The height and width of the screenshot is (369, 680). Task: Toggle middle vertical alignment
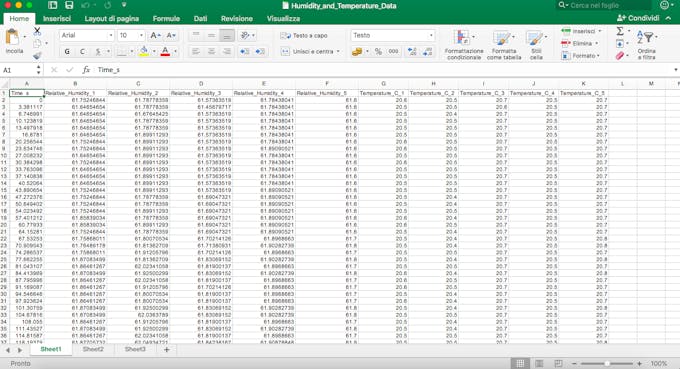[212, 36]
